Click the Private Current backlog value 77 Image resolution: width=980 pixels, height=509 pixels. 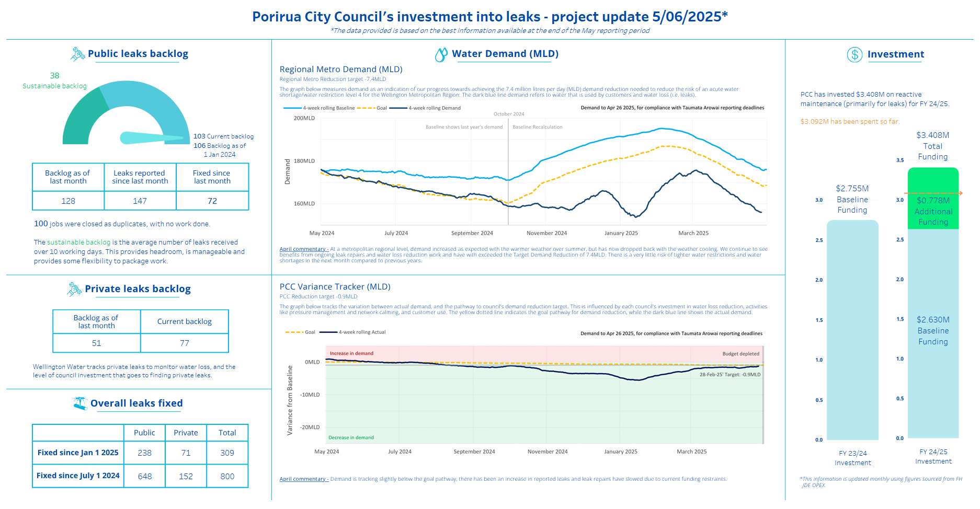click(185, 343)
